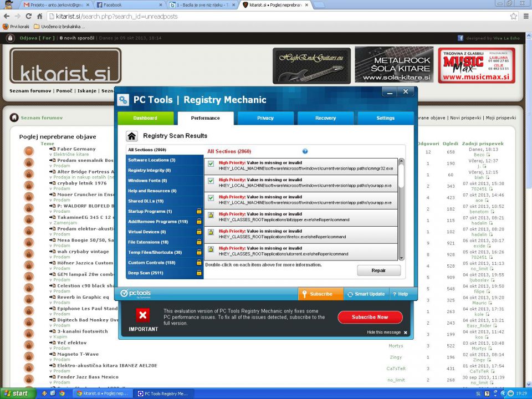Click the locked checkbox for bitzipper.exe entry

pos(211,215)
